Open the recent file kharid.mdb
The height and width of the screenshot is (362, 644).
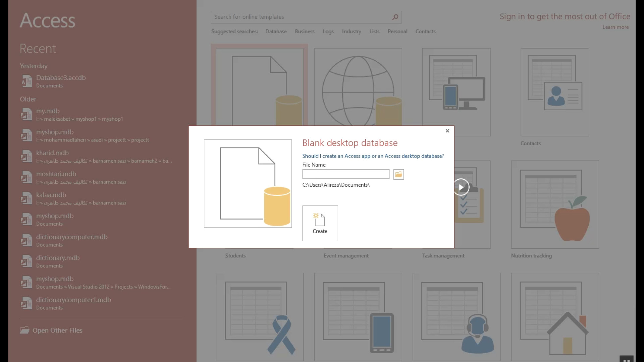[x=52, y=153]
